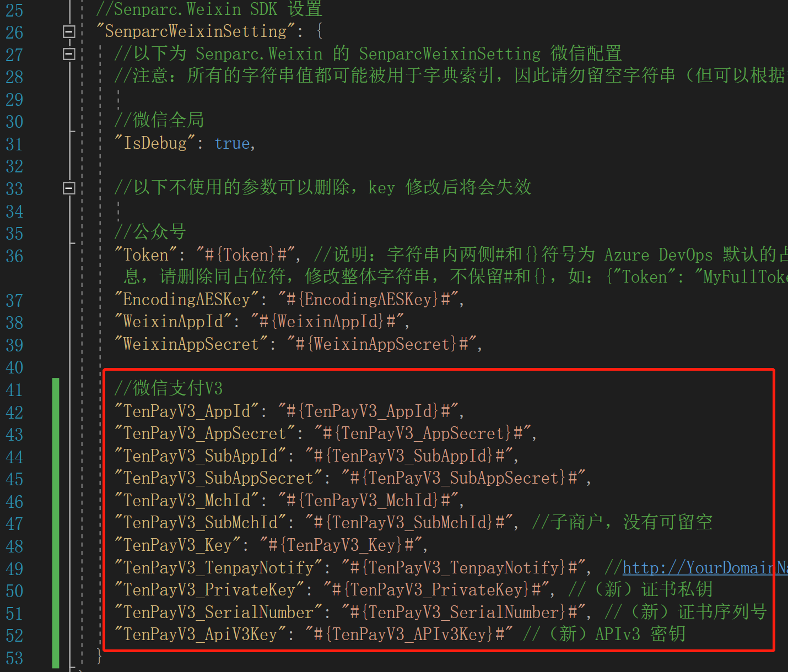Click the //子商户，没有可留空 comment
Screen dimensions: 788x672
point(622,522)
